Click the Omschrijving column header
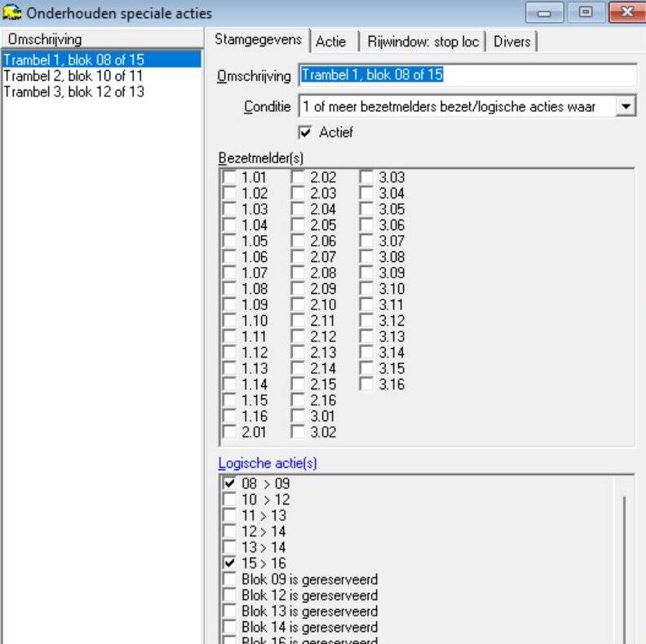Screen dimensions: 646x644 pyautogui.click(x=102, y=39)
